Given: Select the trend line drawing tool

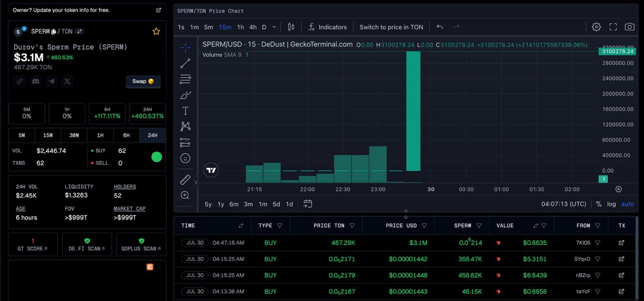Looking at the screenshot, I should pos(185,63).
